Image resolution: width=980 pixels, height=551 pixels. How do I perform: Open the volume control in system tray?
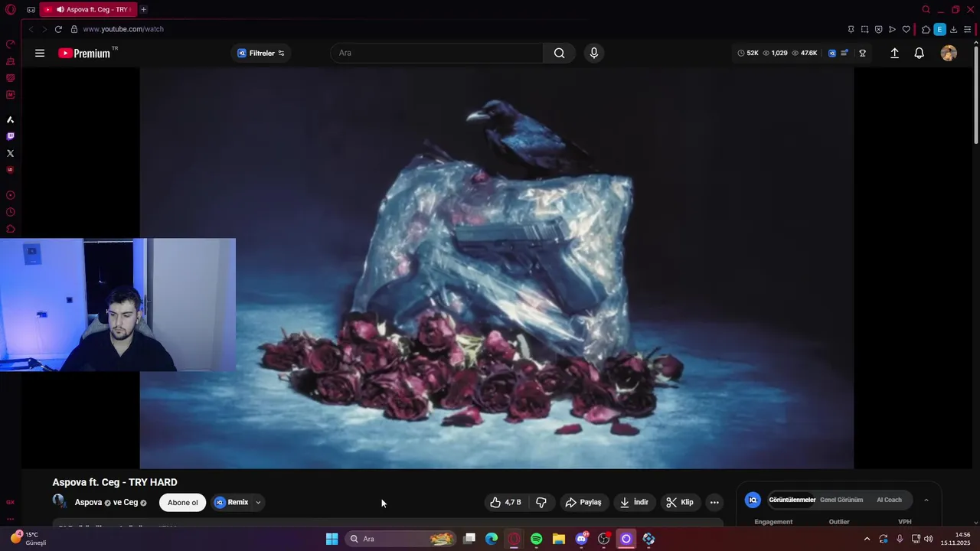929,539
